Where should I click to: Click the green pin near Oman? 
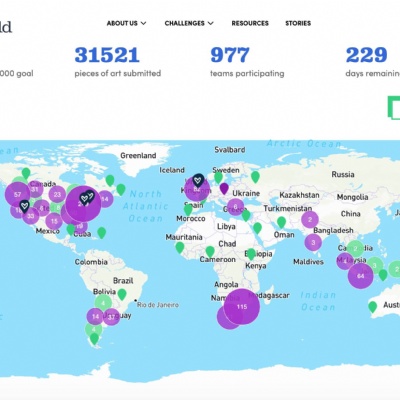pos(281,222)
